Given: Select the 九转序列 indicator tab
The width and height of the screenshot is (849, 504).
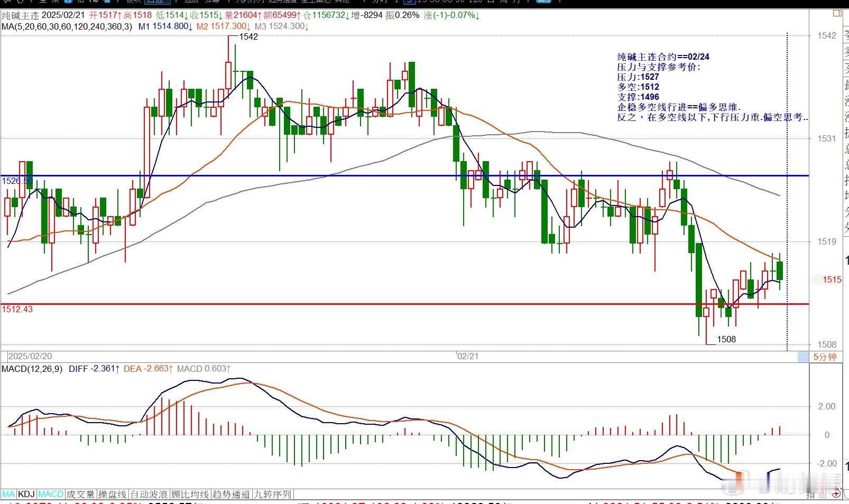Looking at the screenshot, I should point(272,494).
